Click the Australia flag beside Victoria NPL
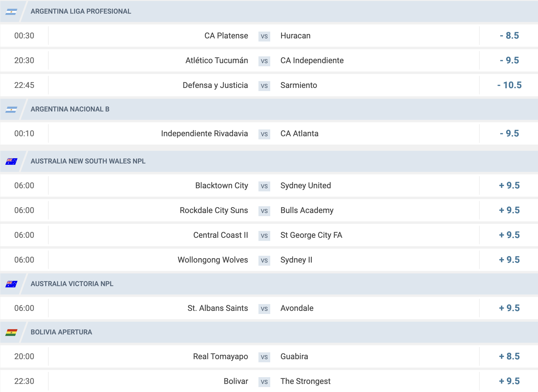The height and width of the screenshot is (392, 538). [x=11, y=284]
